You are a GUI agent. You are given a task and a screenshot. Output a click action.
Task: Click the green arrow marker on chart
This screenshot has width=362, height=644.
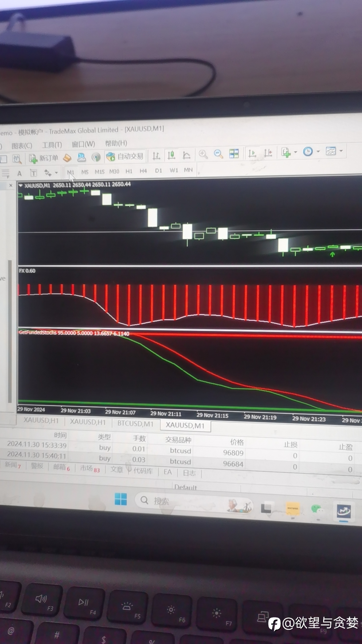point(333,255)
